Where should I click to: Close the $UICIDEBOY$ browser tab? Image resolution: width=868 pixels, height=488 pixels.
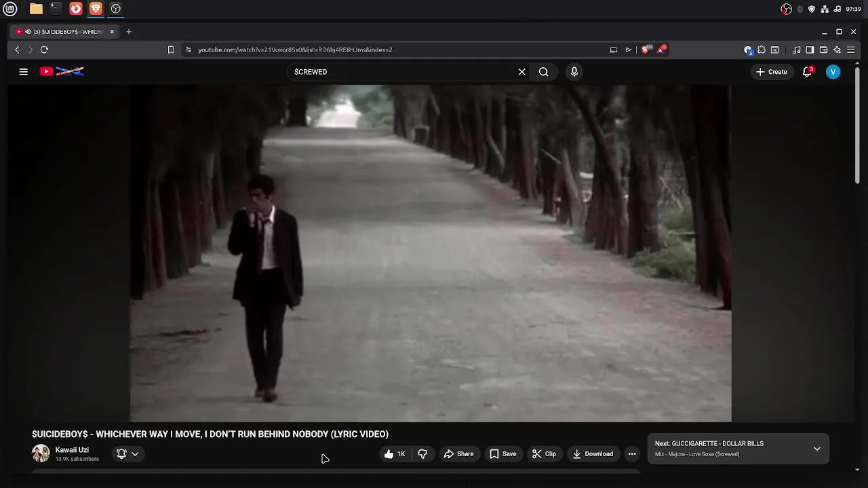coord(112,31)
